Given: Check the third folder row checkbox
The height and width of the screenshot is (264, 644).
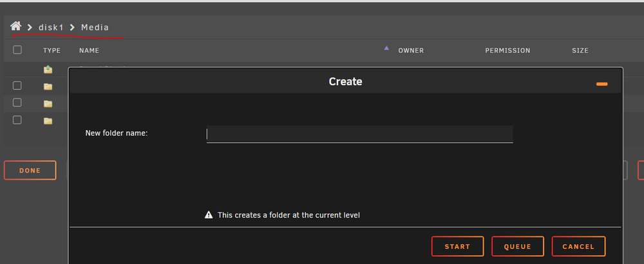Looking at the screenshot, I should pyautogui.click(x=17, y=120).
